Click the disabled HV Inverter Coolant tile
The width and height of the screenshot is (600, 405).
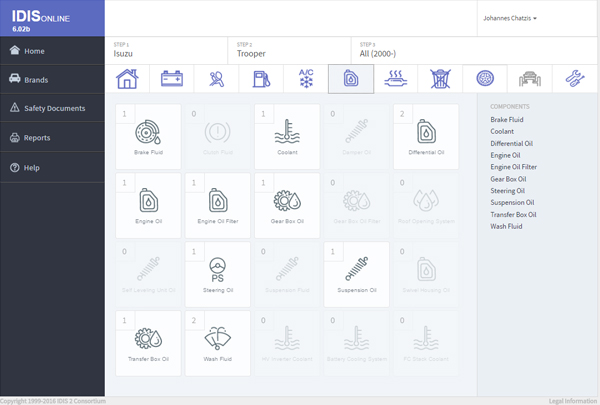click(287, 343)
